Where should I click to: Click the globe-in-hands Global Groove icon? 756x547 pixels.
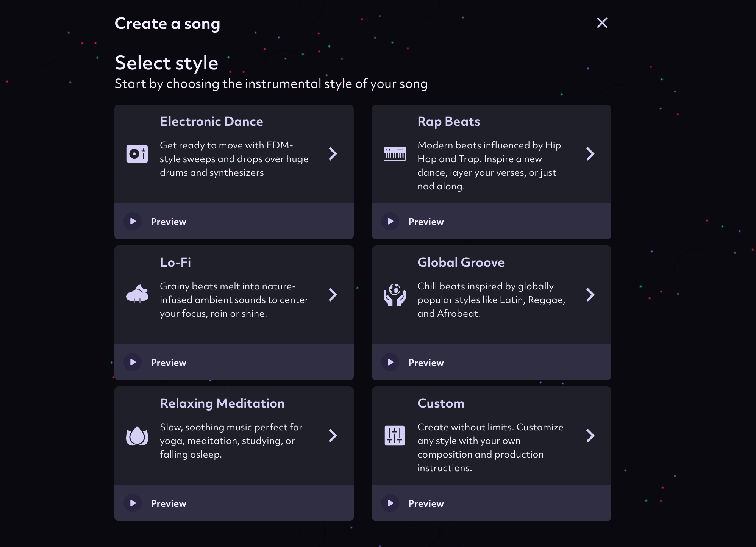pyautogui.click(x=394, y=295)
